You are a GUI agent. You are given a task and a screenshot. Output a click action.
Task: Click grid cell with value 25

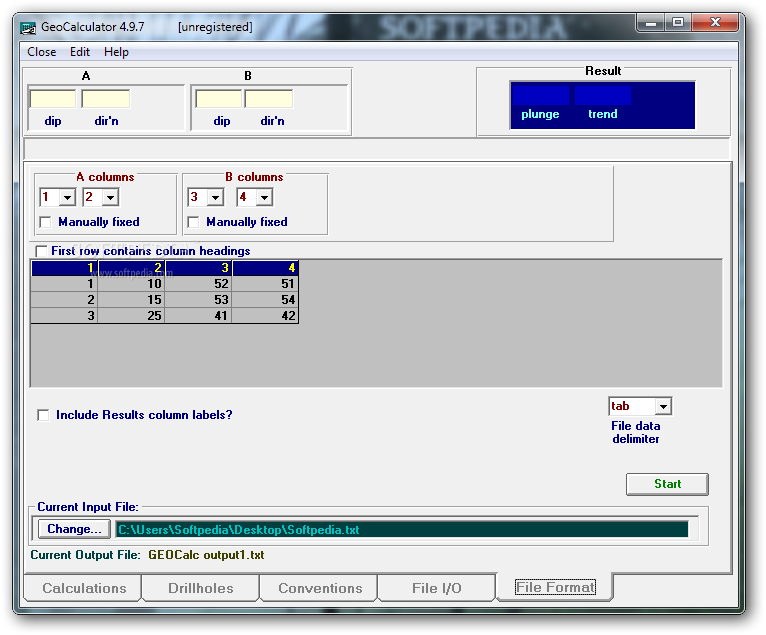coord(132,316)
